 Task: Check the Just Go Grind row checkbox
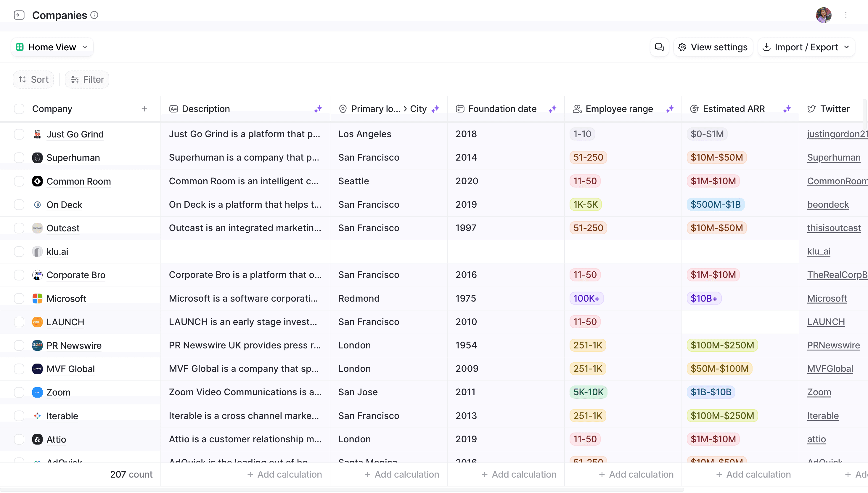click(19, 134)
